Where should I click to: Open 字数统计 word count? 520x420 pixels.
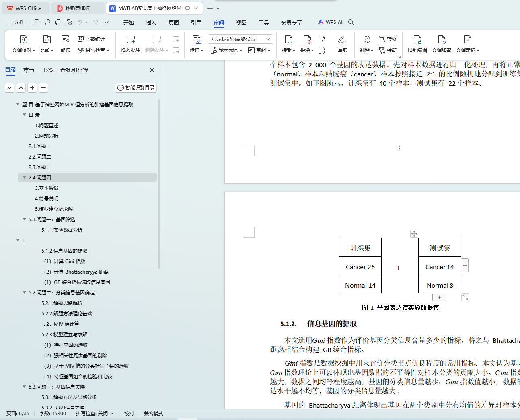pos(91,39)
